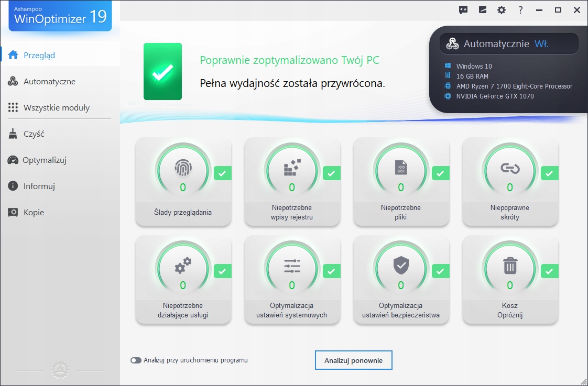Click the fingerprint icon for Ślady przeglądania
This screenshot has width=588, height=386.
tap(183, 168)
